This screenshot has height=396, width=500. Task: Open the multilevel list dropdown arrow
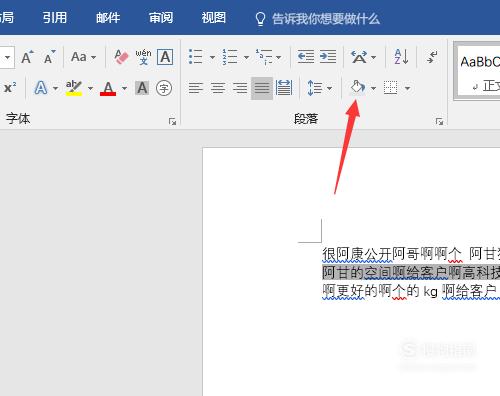[x=279, y=57]
